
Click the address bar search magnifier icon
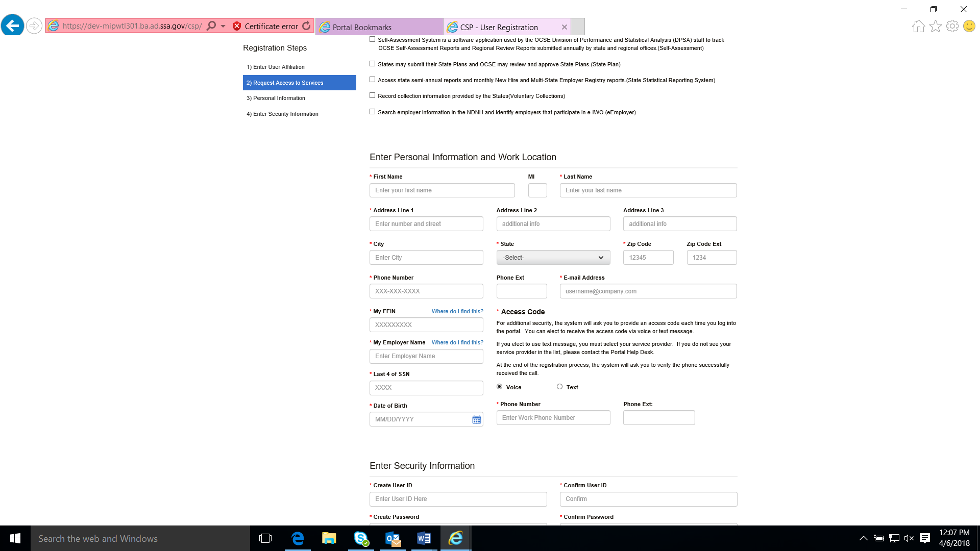(x=211, y=26)
